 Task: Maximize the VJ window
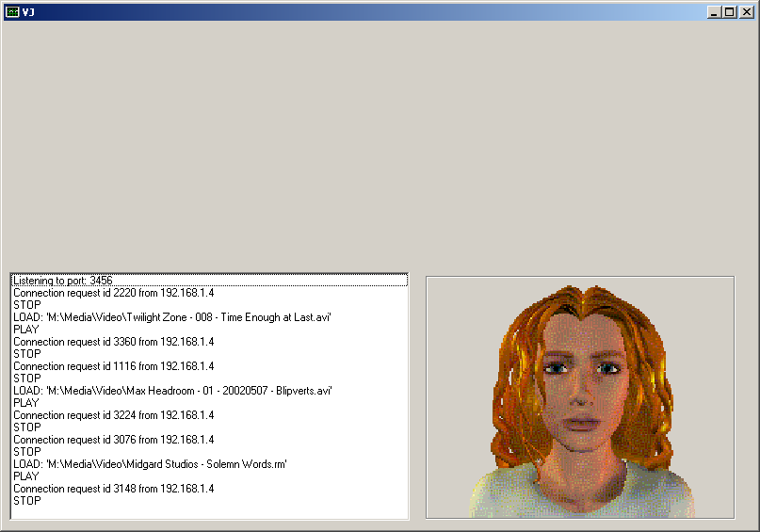coord(730,12)
